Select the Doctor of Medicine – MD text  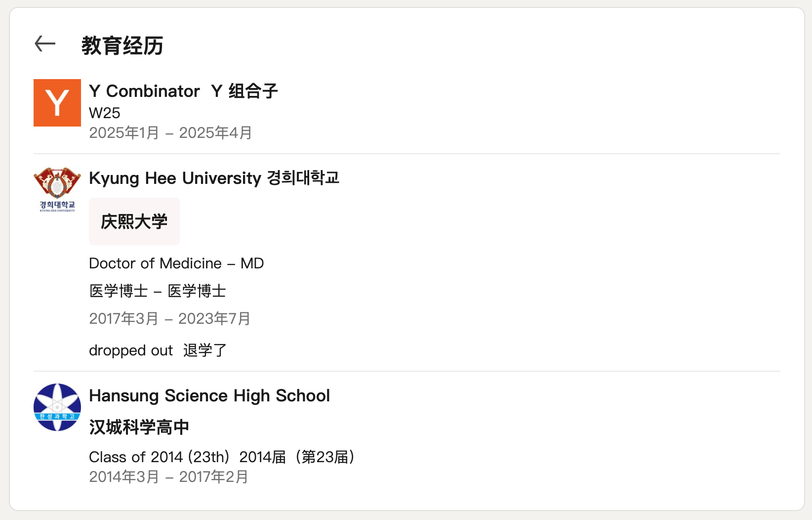pos(176,263)
